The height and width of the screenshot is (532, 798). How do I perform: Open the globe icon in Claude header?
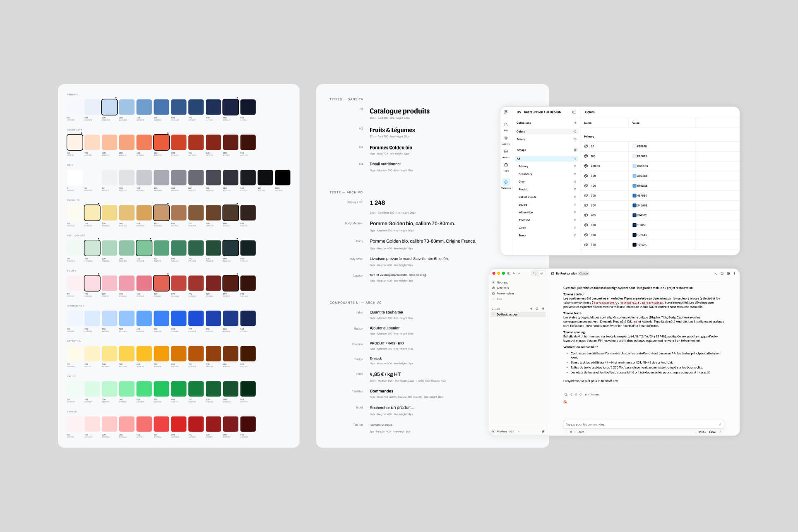tap(728, 273)
